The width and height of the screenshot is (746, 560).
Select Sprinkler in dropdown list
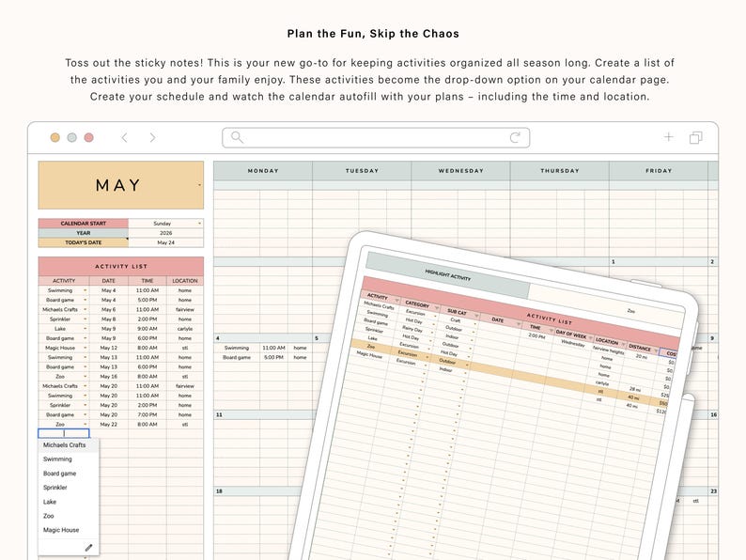[69, 488]
